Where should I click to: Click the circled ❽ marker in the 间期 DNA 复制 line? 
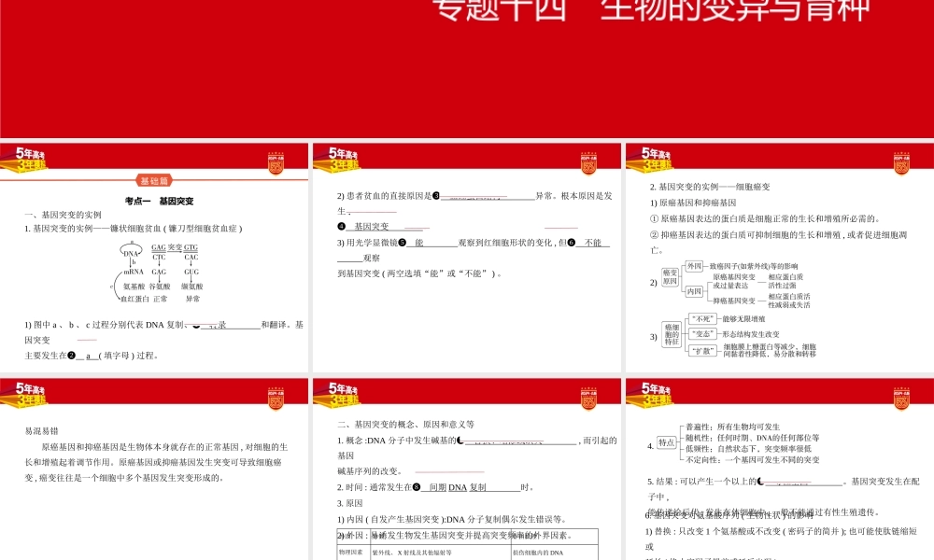(417, 487)
